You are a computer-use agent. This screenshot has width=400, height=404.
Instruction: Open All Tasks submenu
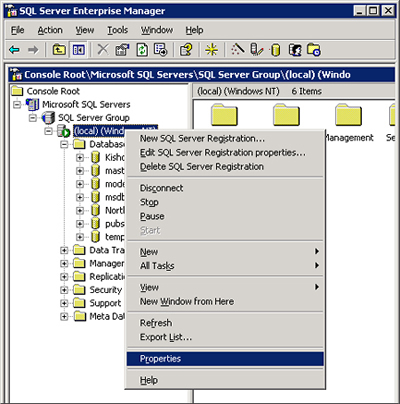tap(225, 266)
